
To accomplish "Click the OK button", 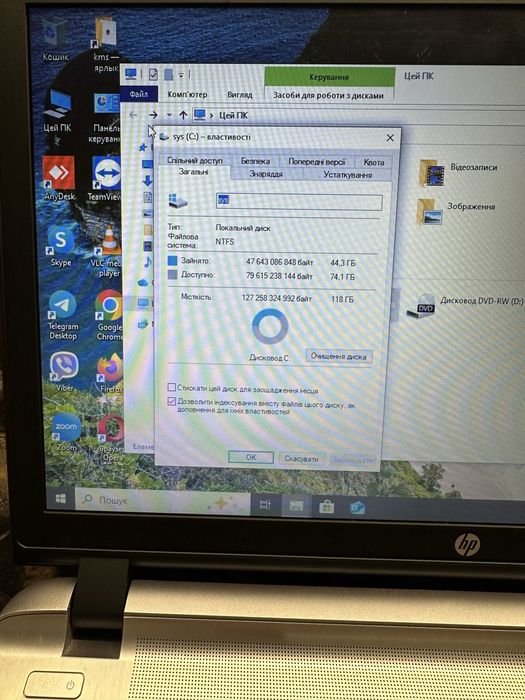I will (251, 457).
